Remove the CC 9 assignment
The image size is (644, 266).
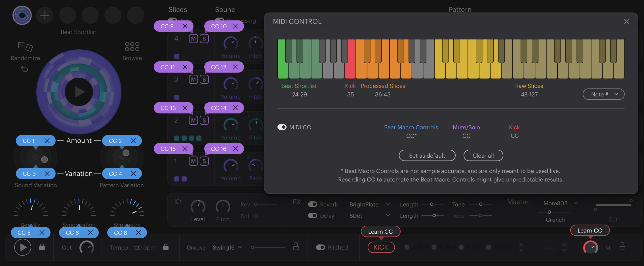tap(185, 26)
